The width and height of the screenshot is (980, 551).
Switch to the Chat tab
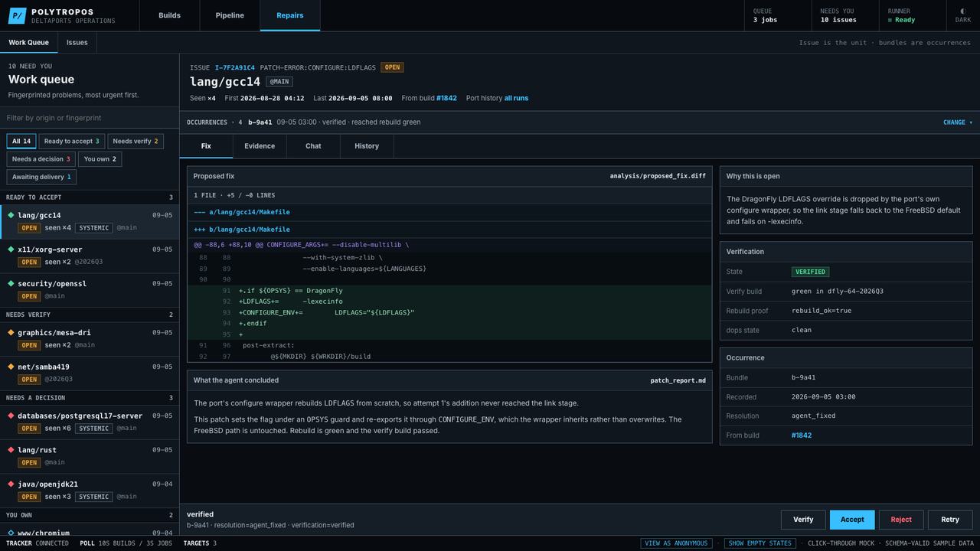coord(313,146)
